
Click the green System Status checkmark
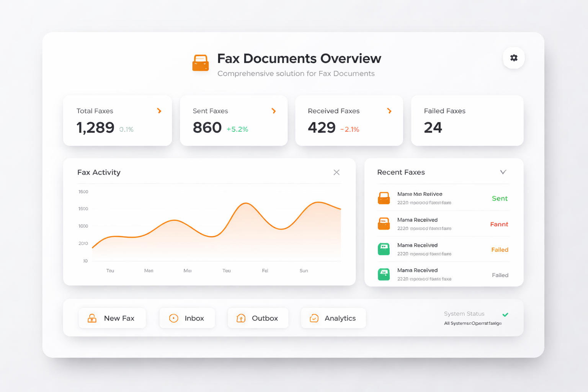[x=505, y=315]
